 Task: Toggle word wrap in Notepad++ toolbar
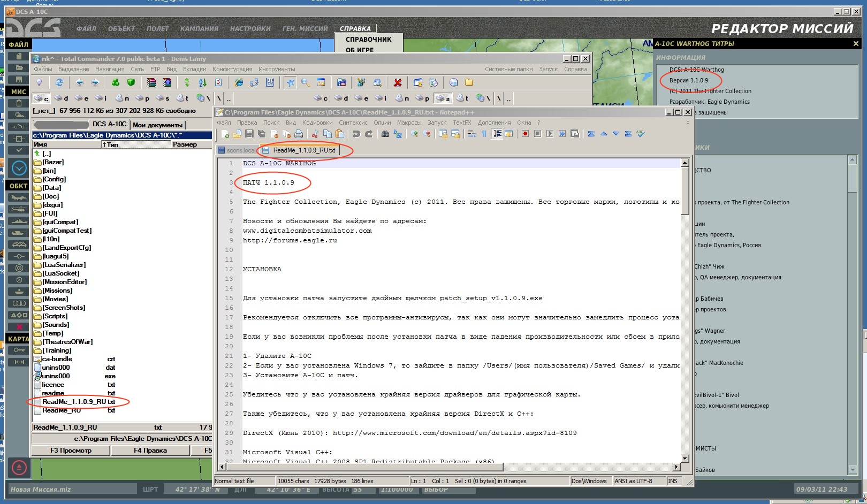point(471,134)
